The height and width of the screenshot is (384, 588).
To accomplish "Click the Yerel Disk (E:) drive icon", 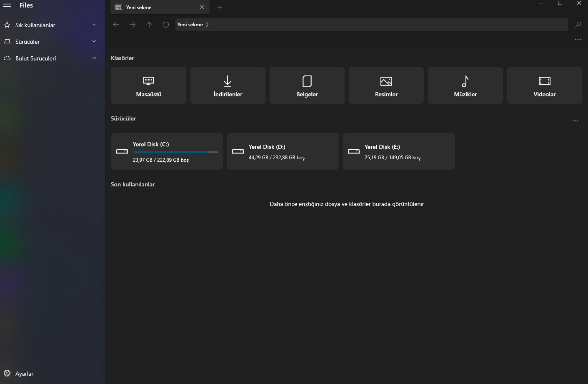I will point(354,151).
